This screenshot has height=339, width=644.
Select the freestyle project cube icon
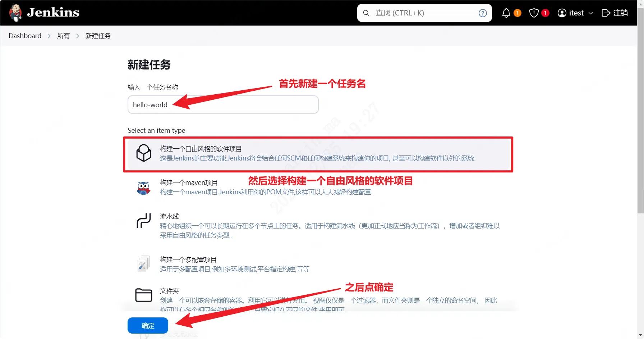tap(144, 153)
